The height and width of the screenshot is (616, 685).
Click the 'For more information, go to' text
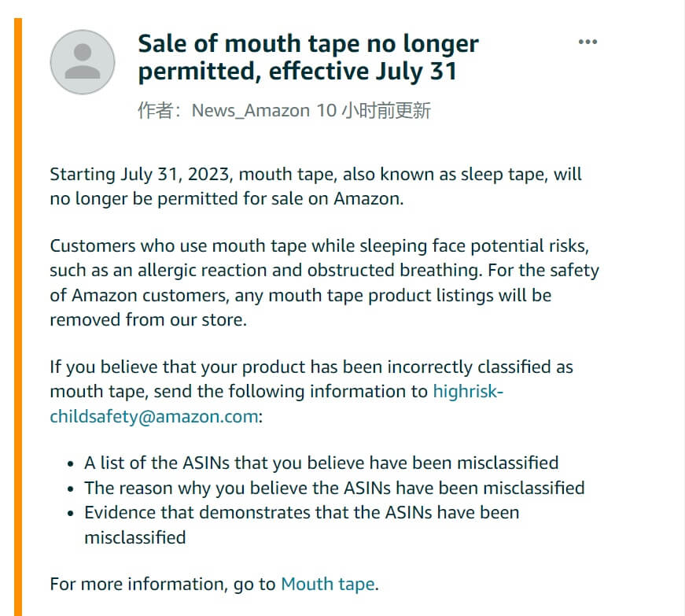162,584
